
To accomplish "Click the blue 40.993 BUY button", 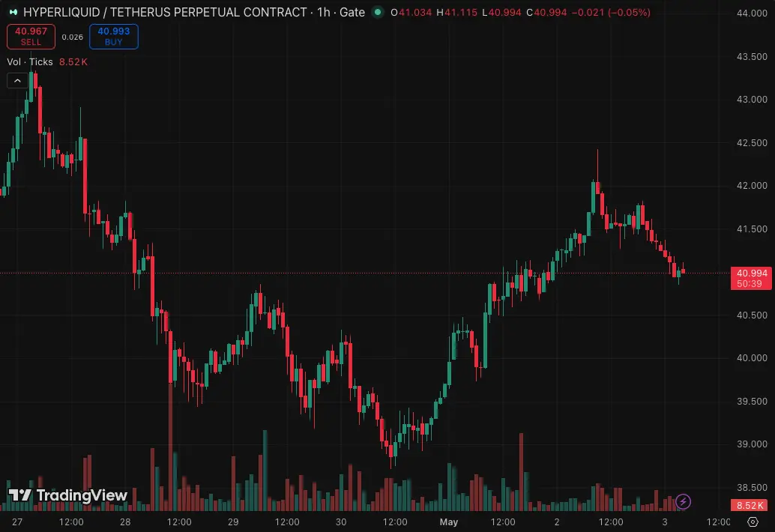I will tap(114, 37).
